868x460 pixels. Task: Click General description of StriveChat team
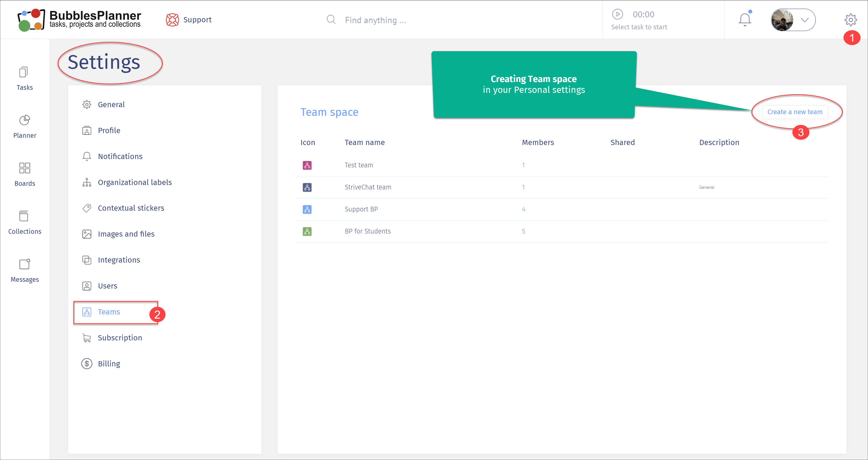coord(706,188)
